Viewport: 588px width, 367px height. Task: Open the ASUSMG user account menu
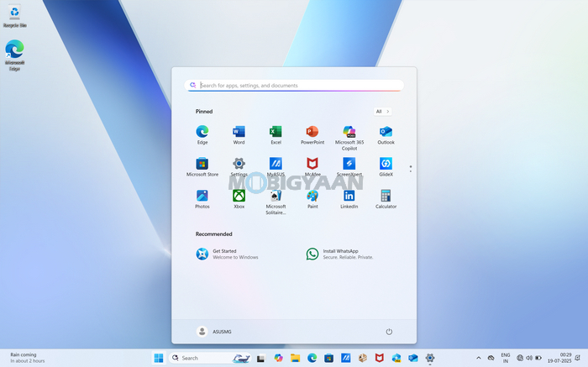tap(214, 332)
